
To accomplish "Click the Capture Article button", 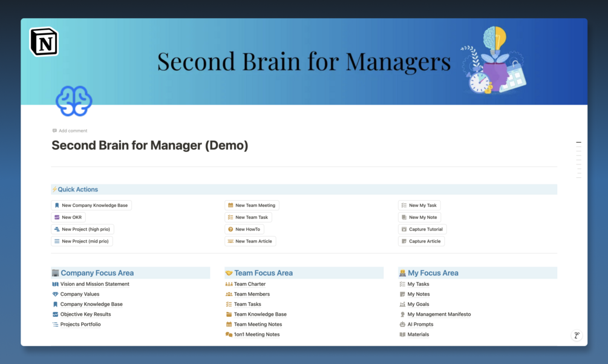I will pos(421,241).
